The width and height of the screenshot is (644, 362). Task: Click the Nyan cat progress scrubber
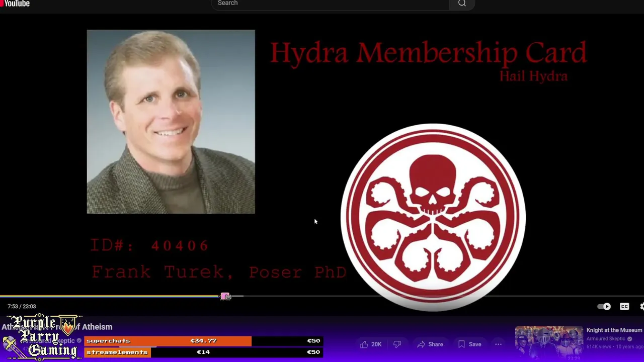coord(225,297)
